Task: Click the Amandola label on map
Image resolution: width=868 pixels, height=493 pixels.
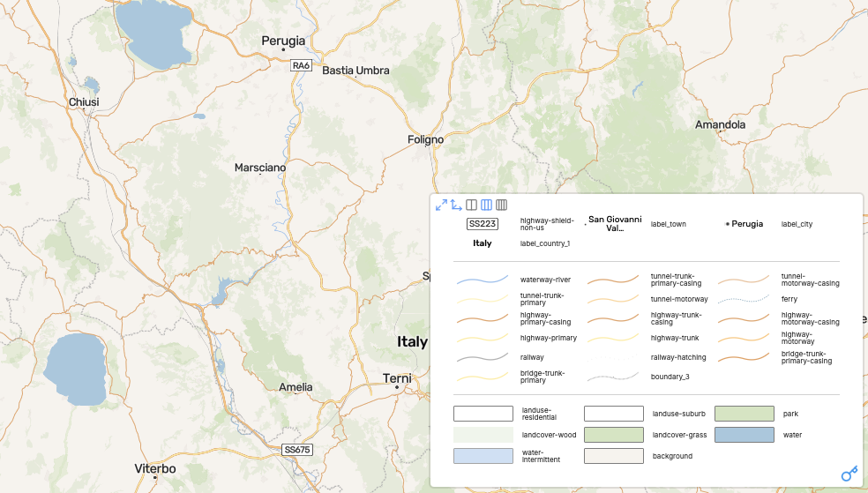Action: coord(720,124)
